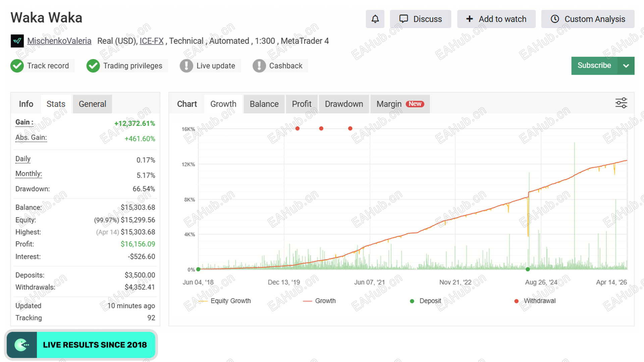644x362 pixels.
Task: Click the Add to watch button
Action: 496,19
